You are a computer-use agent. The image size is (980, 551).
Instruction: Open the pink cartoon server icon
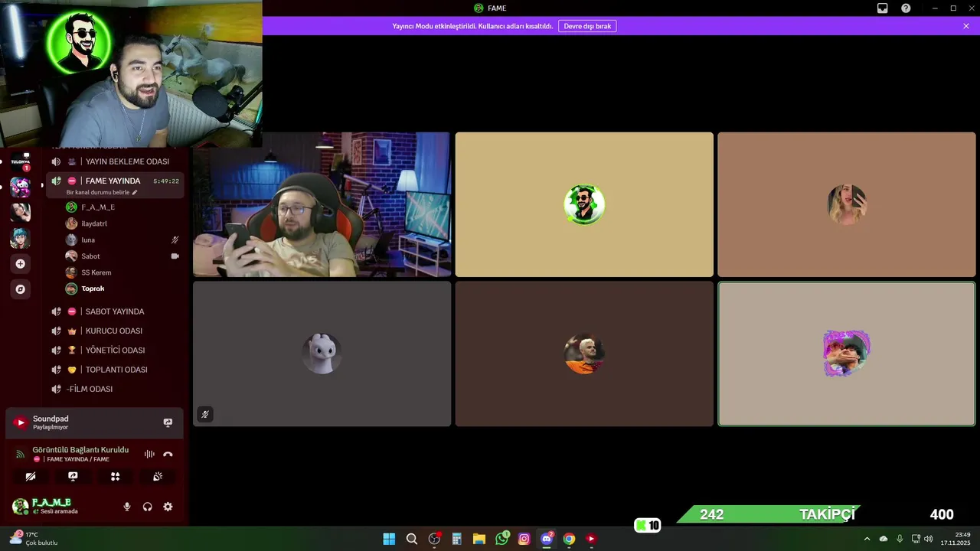click(x=21, y=187)
